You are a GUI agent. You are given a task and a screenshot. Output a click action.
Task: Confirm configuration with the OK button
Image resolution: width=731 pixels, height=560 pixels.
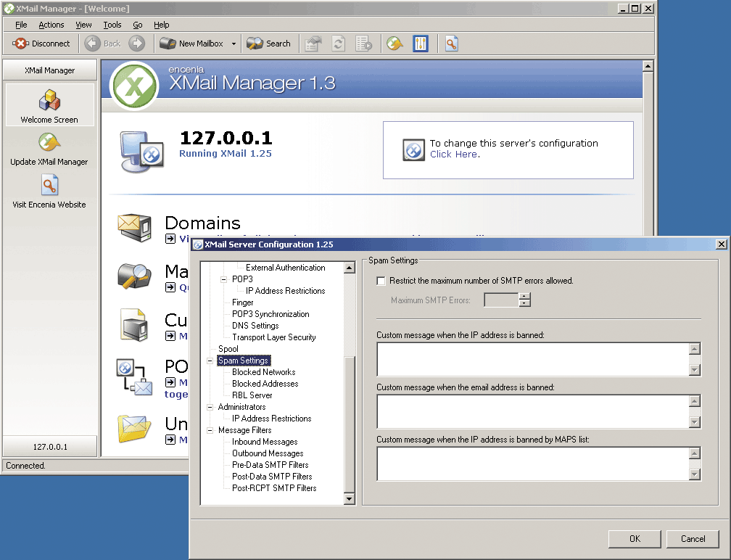click(x=635, y=539)
